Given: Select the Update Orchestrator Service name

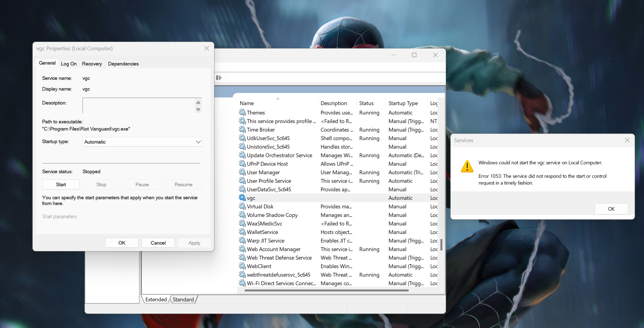Looking at the screenshot, I should pyautogui.click(x=279, y=155).
